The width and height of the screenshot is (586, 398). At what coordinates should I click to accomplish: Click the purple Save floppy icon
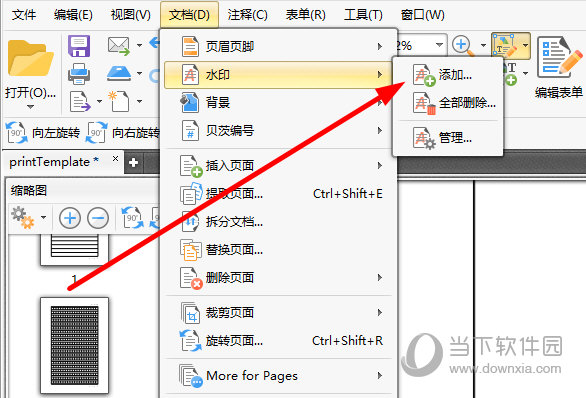click(x=79, y=46)
